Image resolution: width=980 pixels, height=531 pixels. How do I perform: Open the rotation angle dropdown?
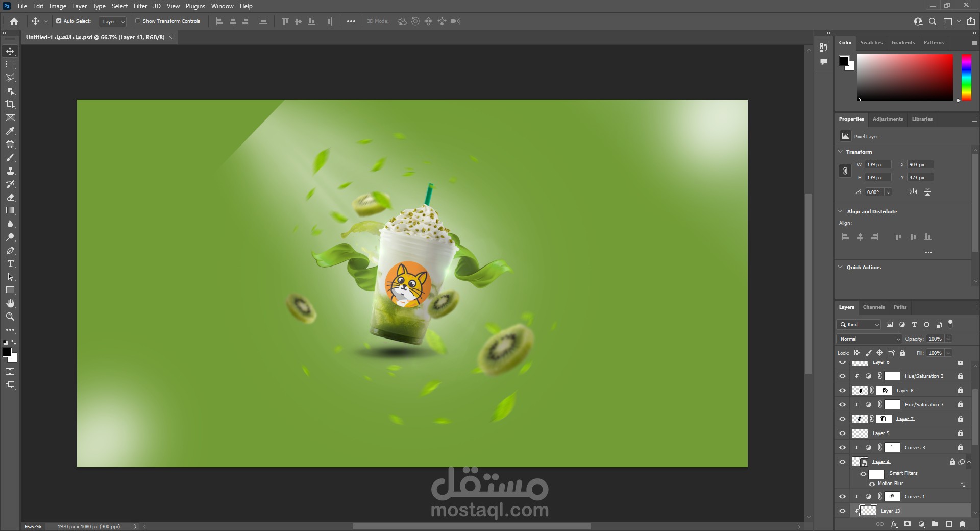click(888, 192)
